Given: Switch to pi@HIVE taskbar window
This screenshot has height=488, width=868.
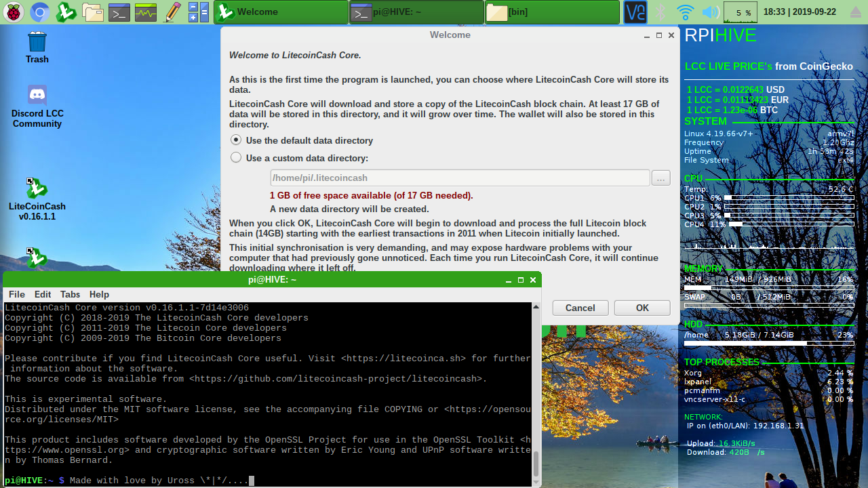Looking at the screenshot, I should pyautogui.click(x=417, y=12).
